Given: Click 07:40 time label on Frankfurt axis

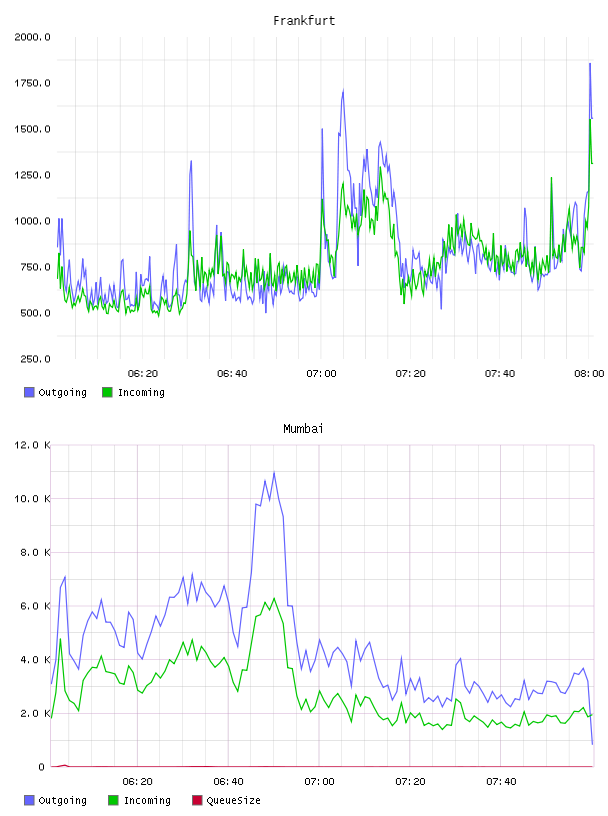Looking at the screenshot, I should tap(500, 374).
